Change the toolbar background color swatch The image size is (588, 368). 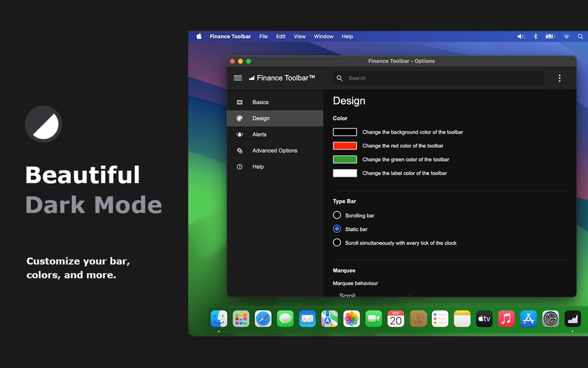pos(345,132)
